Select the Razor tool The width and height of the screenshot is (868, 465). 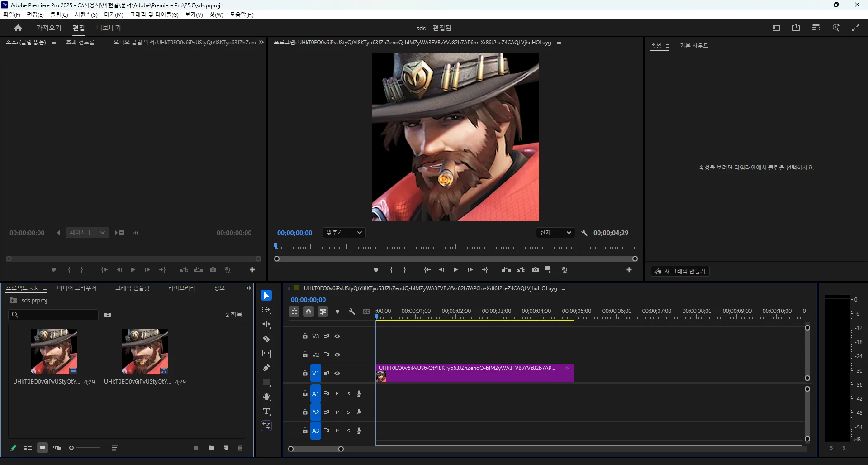coord(266,339)
